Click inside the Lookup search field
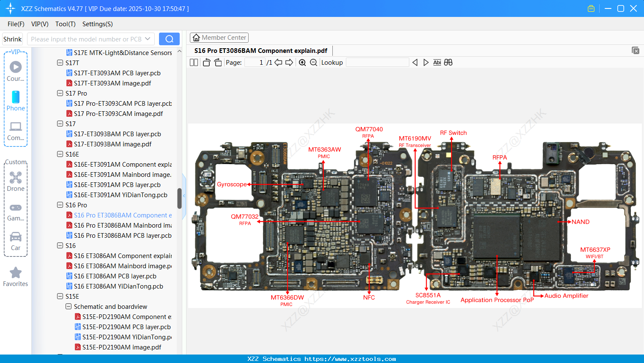Screen dimensions: 644x363 378,62
